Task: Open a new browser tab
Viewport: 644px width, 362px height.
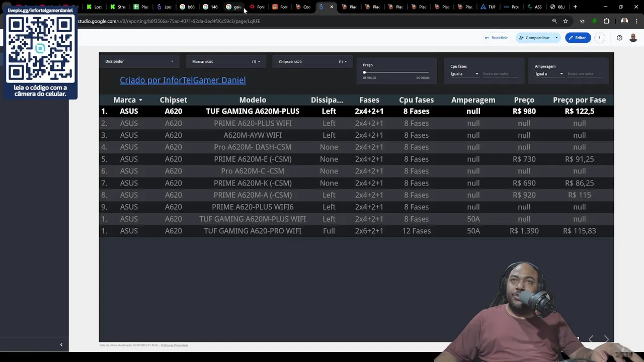Action: [x=575, y=7]
